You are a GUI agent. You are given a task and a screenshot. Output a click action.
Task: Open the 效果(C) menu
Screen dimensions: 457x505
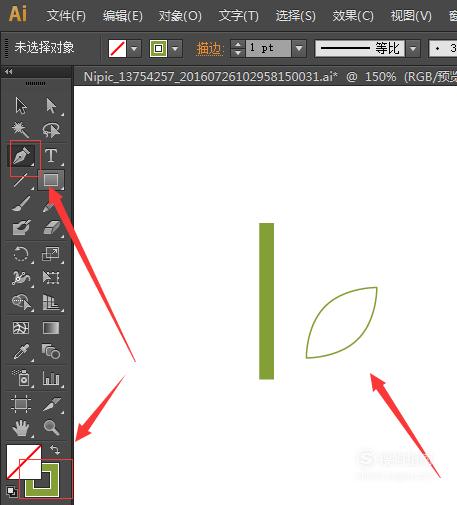point(353,16)
